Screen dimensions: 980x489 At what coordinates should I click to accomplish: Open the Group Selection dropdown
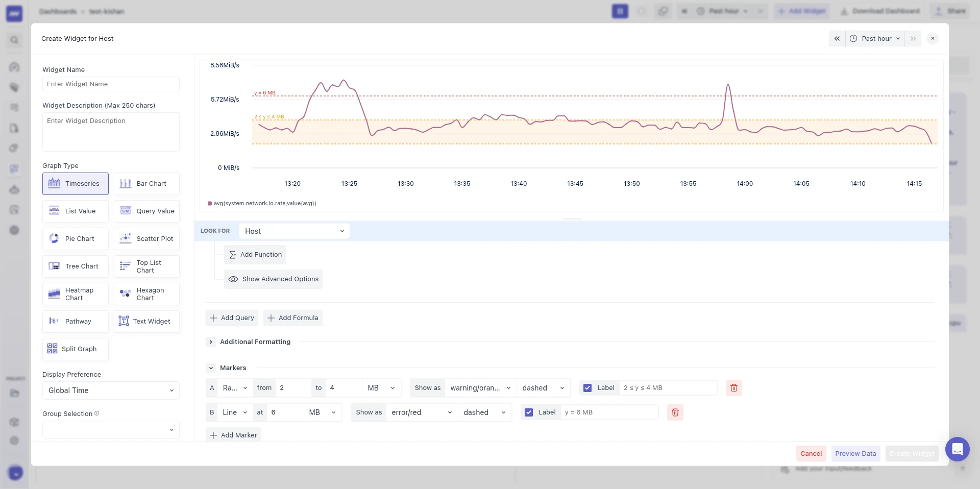point(111,430)
